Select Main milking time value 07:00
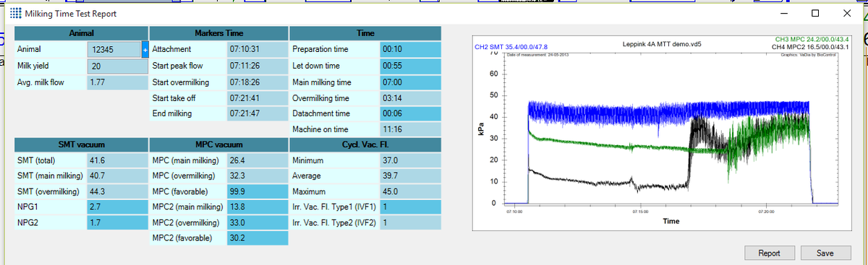 tap(409, 82)
